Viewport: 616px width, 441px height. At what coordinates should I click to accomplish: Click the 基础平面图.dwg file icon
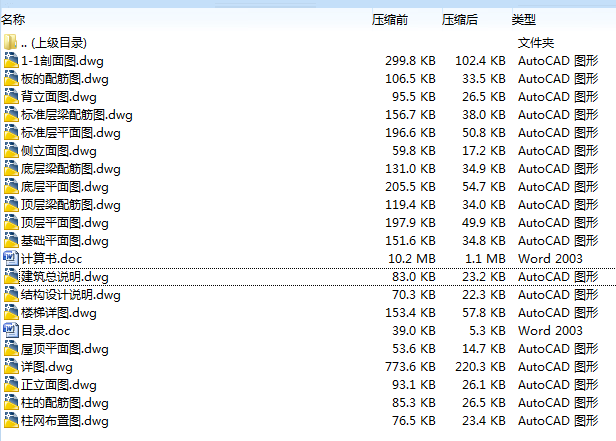[11, 241]
